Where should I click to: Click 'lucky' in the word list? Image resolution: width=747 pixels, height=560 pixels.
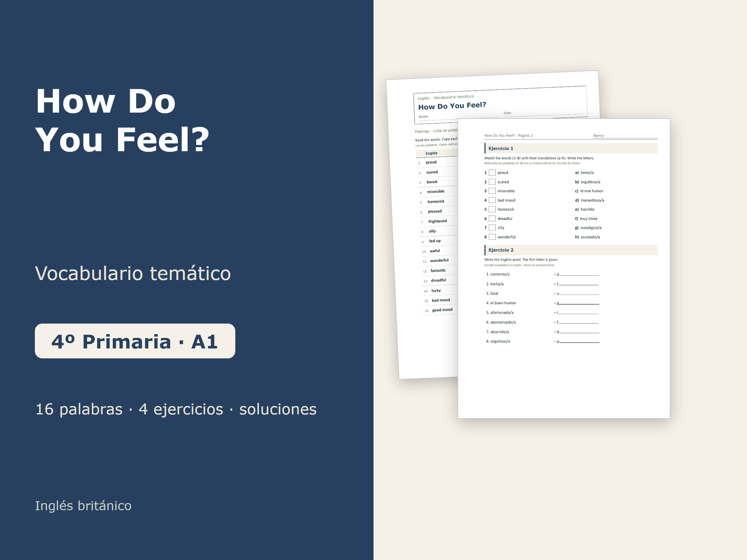[436, 290]
